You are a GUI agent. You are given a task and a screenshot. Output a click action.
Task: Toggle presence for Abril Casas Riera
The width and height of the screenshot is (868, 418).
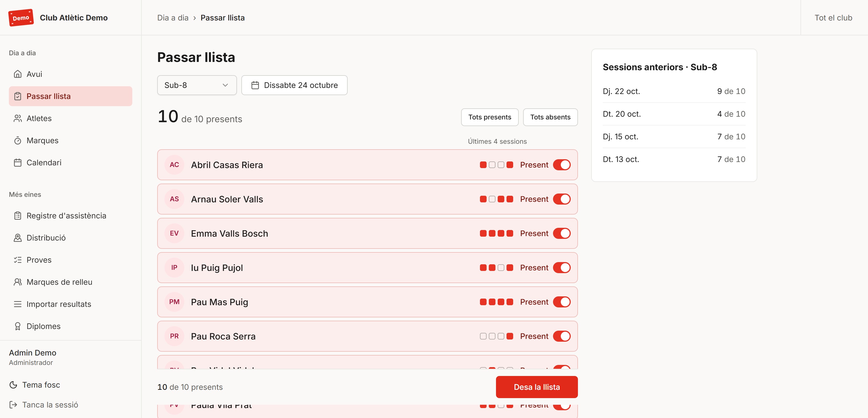562,165
